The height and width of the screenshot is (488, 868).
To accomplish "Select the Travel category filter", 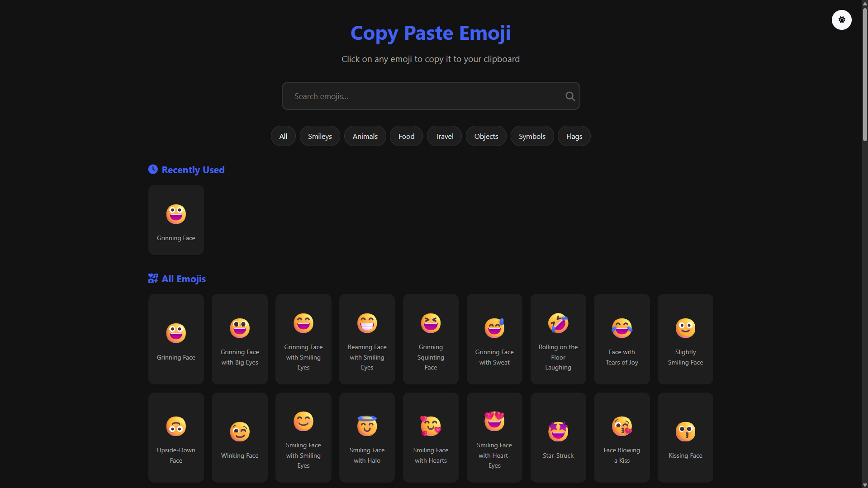I will [444, 136].
